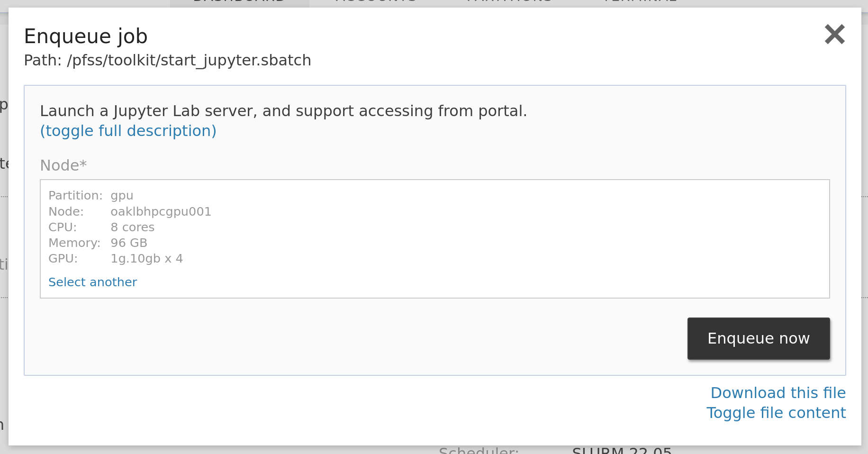Click the Node* field label
Image resolution: width=868 pixels, height=454 pixels.
click(x=63, y=165)
